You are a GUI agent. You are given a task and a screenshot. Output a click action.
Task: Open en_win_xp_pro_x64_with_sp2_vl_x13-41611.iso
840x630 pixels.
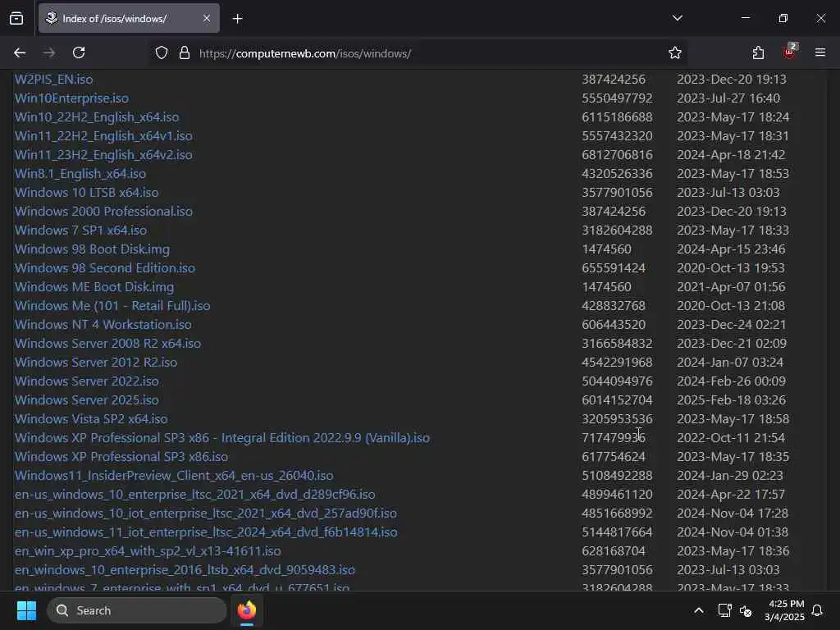pyautogui.click(x=148, y=550)
